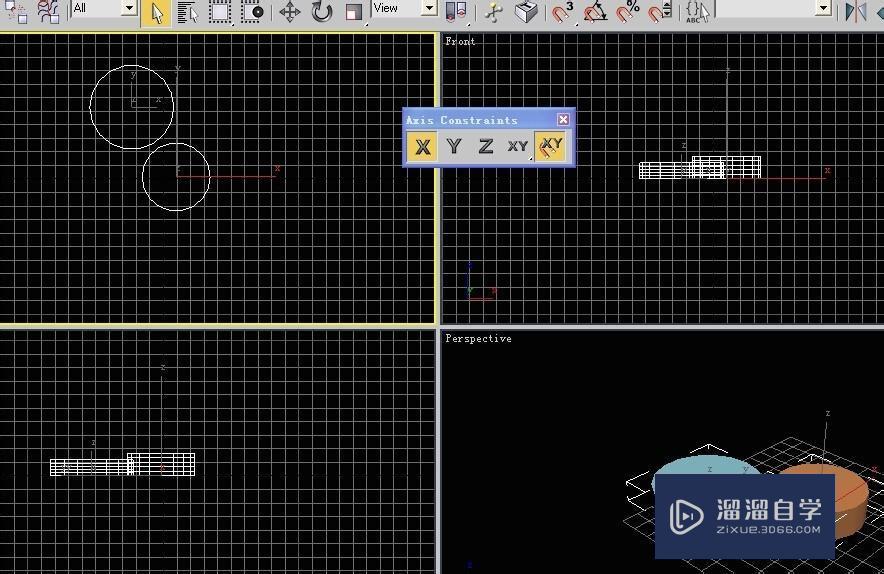Toggle the Window/Crossing selection icon
Viewport: 884px width, 574px height.
[252, 12]
